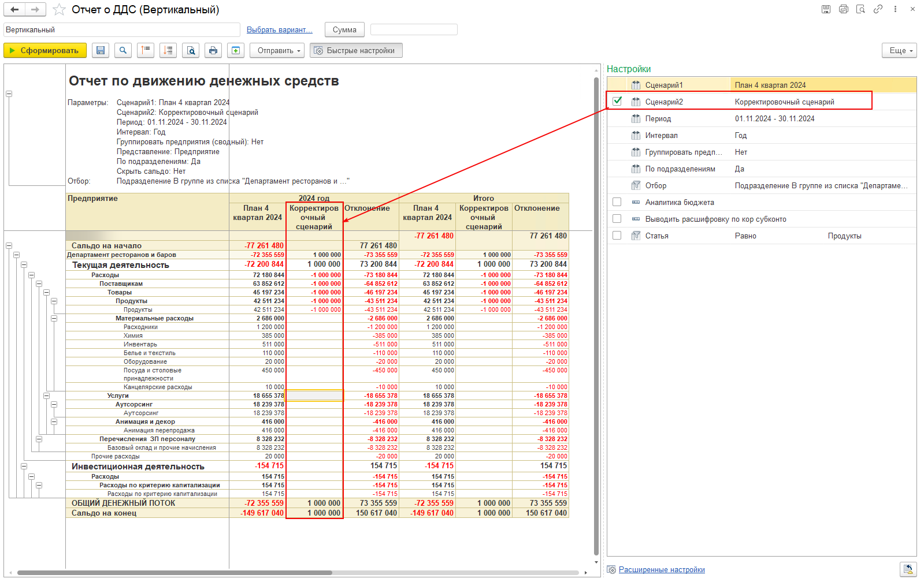Viewport: 924px width, 582px height.
Task: Open the three-dot more menu in title bar
Action: (x=895, y=9)
